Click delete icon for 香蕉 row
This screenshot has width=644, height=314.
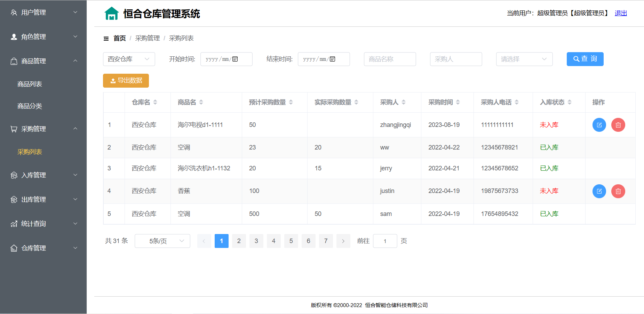[618, 191]
